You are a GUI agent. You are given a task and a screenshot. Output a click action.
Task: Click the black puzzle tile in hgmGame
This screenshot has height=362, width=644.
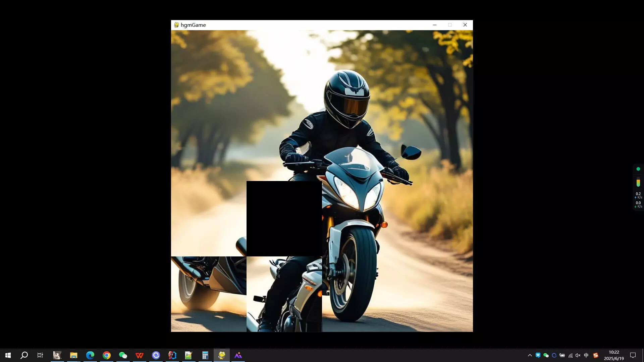coord(284,218)
